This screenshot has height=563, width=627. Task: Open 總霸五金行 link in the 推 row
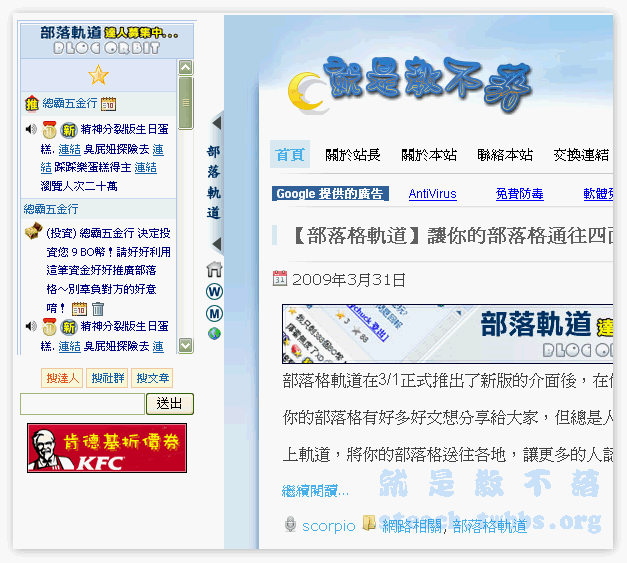pyautogui.click(x=70, y=104)
